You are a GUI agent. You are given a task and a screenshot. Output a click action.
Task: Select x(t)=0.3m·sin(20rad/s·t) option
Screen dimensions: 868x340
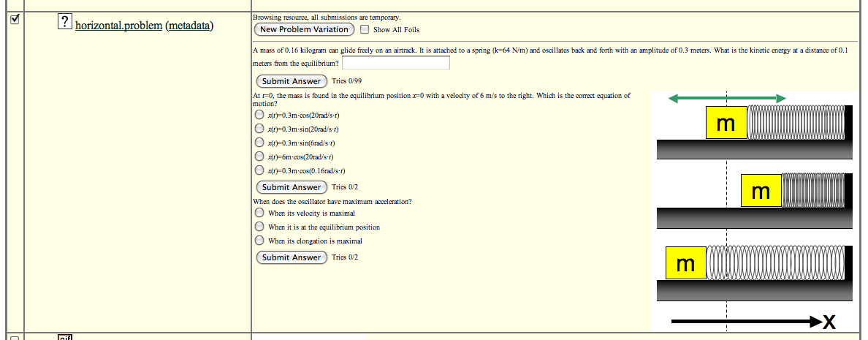click(x=259, y=129)
